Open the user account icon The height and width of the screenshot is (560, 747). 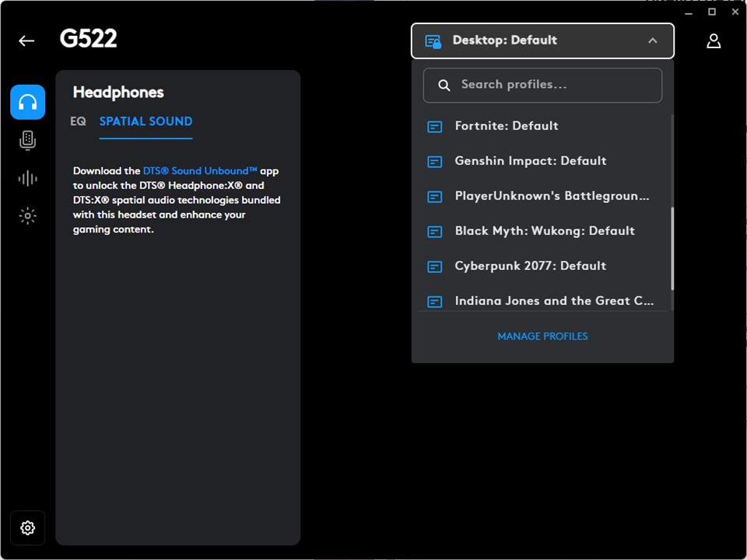click(713, 40)
